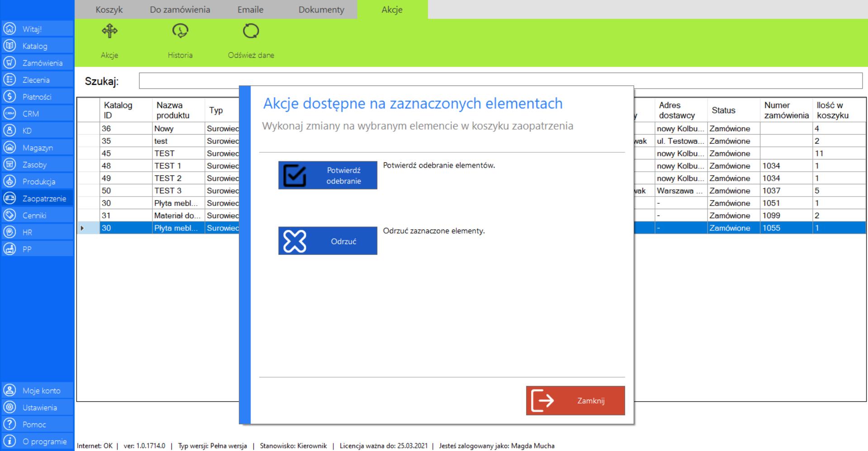Switch to the Dokumenty tab
The image size is (868, 451).
click(x=321, y=9)
